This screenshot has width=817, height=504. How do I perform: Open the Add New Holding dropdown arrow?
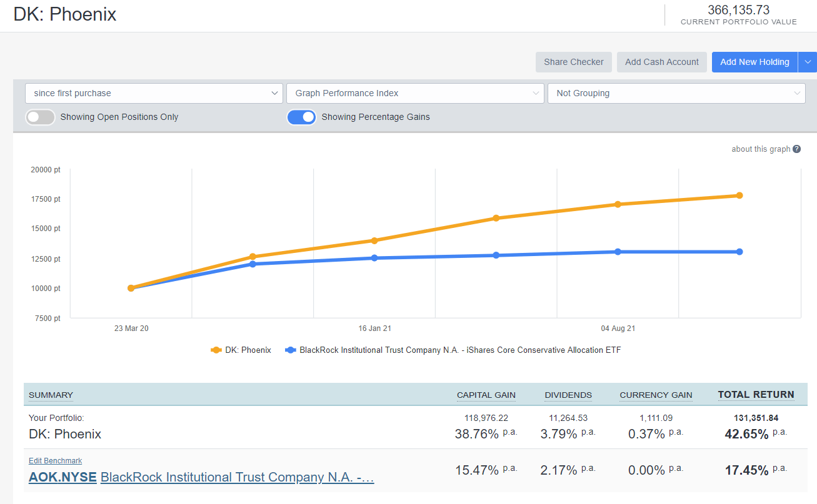pyautogui.click(x=808, y=62)
